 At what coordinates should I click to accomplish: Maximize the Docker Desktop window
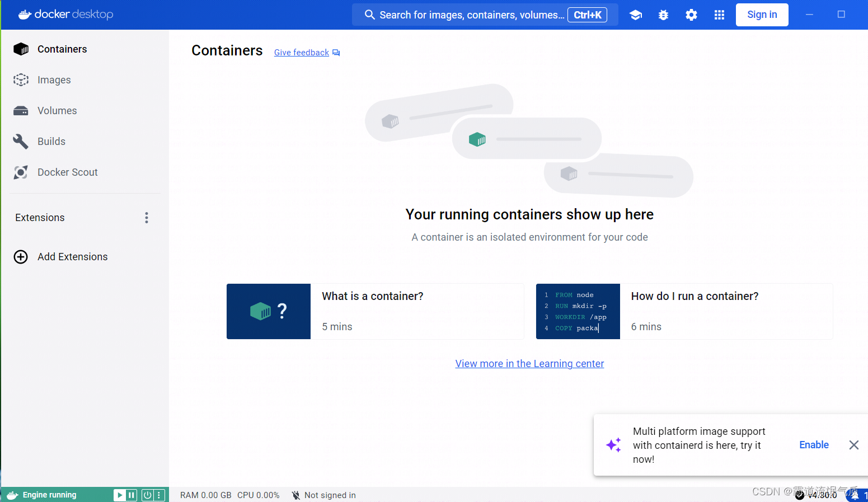click(841, 15)
